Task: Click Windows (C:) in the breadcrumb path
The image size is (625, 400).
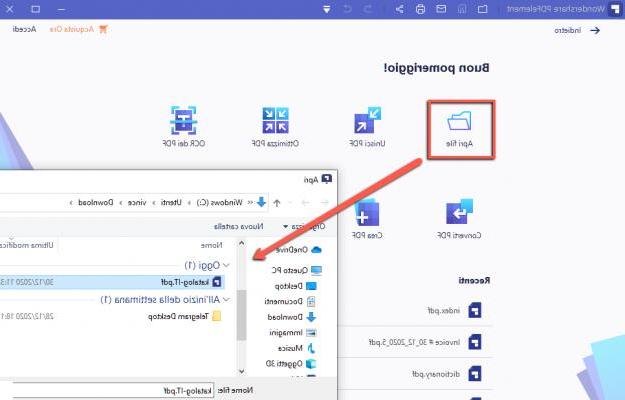Action: point(219,202)
